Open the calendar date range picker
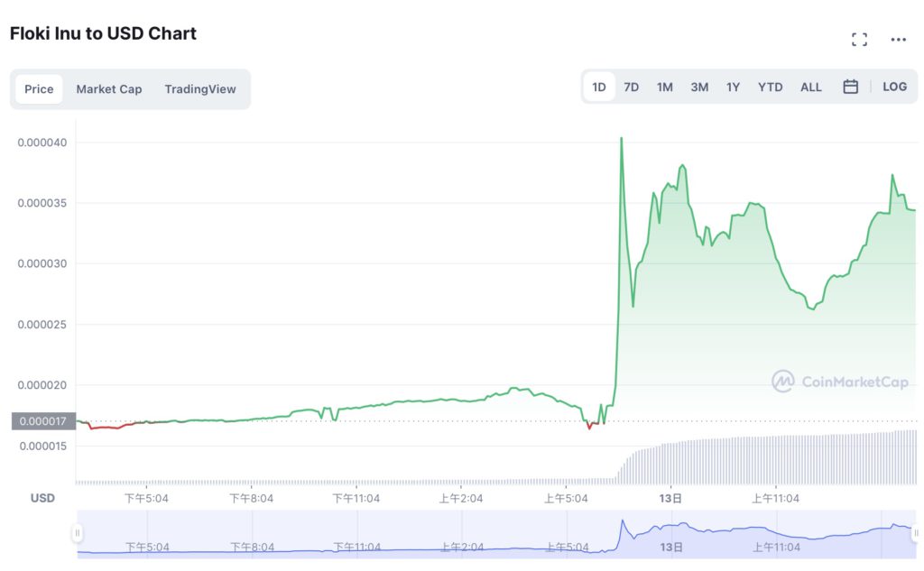 click(x=850, y=87)
